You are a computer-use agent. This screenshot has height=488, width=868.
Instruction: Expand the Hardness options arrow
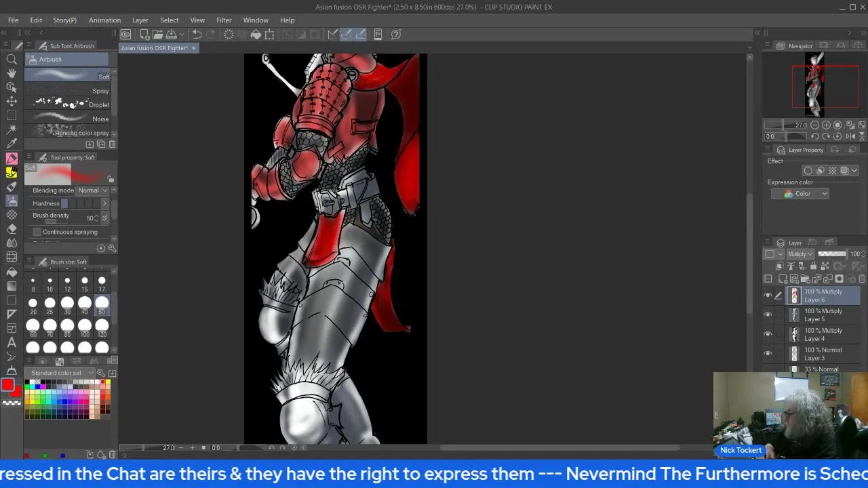104,203
